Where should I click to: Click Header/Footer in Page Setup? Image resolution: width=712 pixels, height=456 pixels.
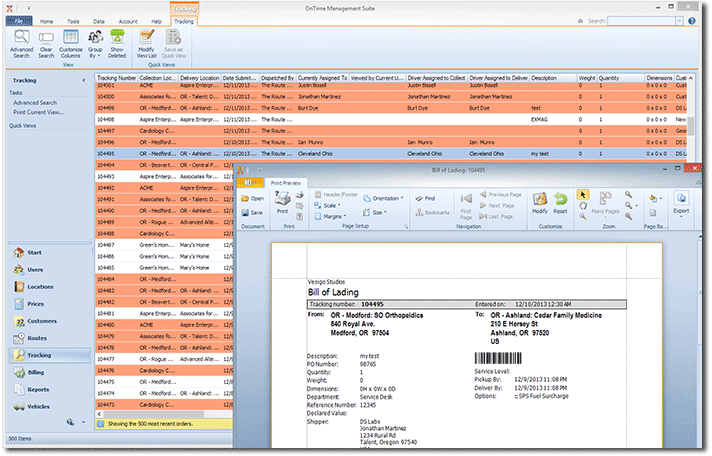(336, 194)
